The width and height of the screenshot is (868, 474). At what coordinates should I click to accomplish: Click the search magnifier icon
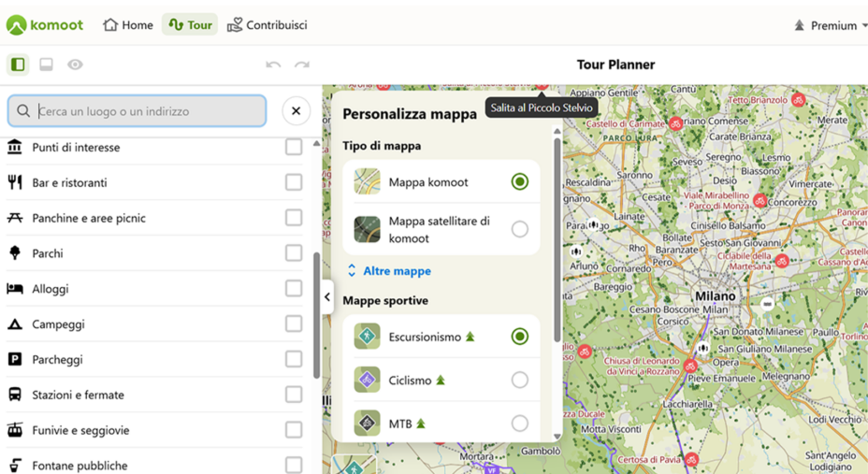click(23, 111)
